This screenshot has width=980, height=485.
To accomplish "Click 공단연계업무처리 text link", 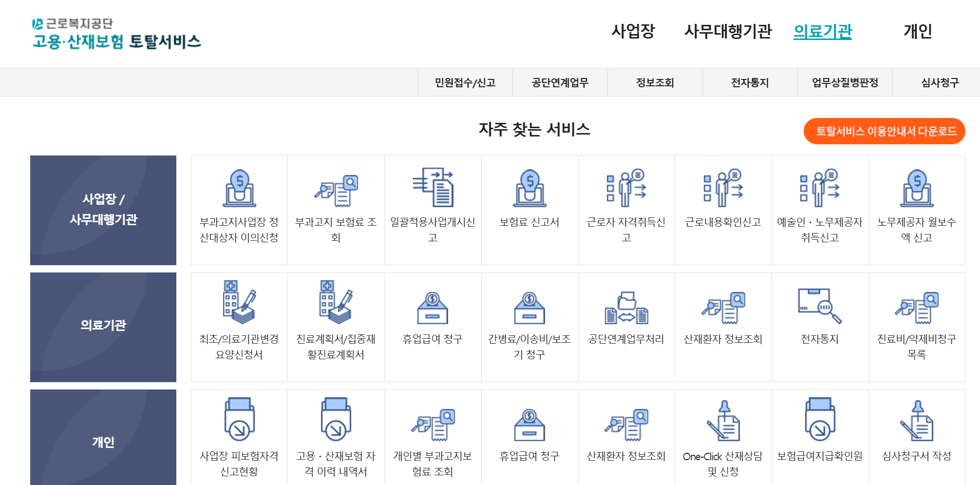I will point(626,339).
